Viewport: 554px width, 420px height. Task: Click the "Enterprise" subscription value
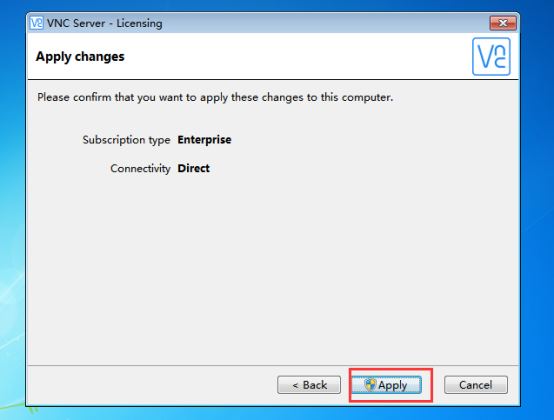204,140
